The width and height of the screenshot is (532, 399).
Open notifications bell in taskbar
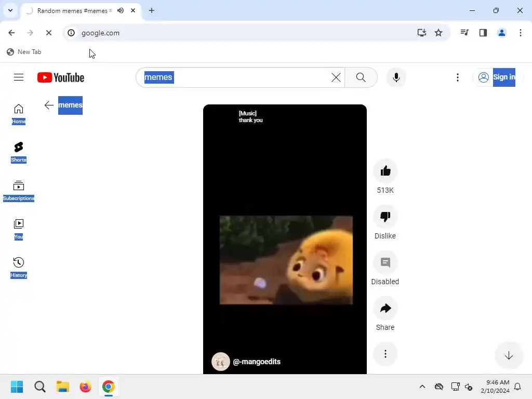pos(517,387)
